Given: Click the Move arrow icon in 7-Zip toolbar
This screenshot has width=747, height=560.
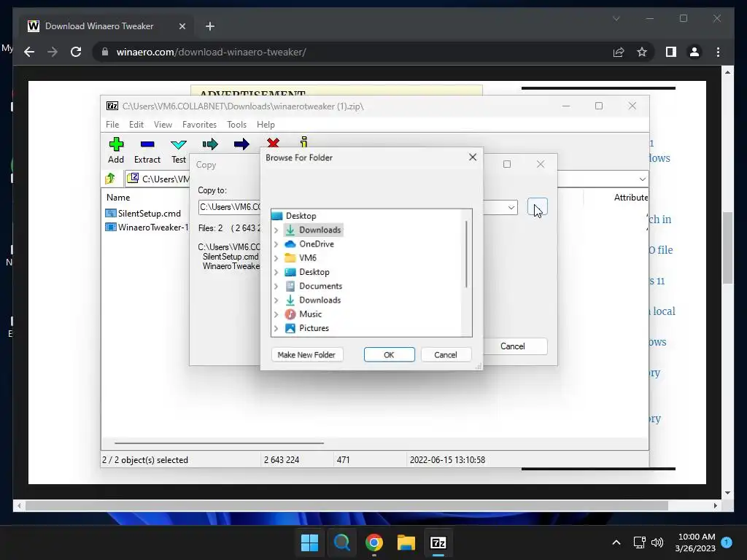Looking at the screenshot, I should point(241,144).
